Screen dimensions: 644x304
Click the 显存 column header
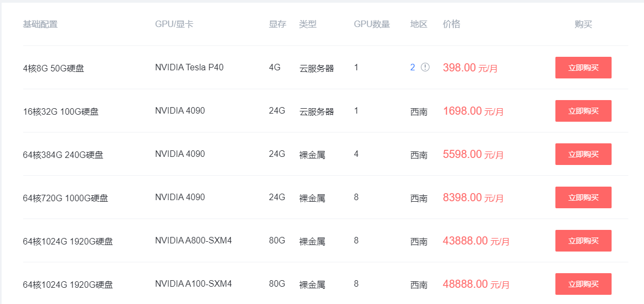[x=278, y=24]
